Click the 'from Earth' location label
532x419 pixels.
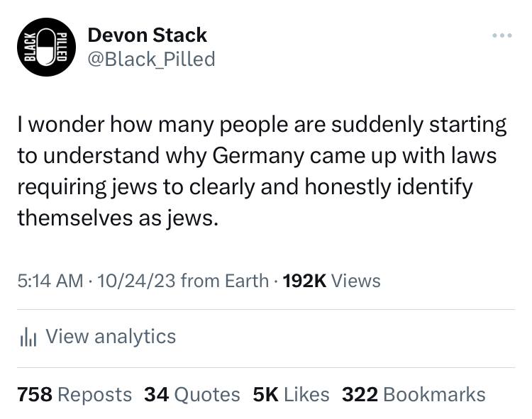pos(225,281)
